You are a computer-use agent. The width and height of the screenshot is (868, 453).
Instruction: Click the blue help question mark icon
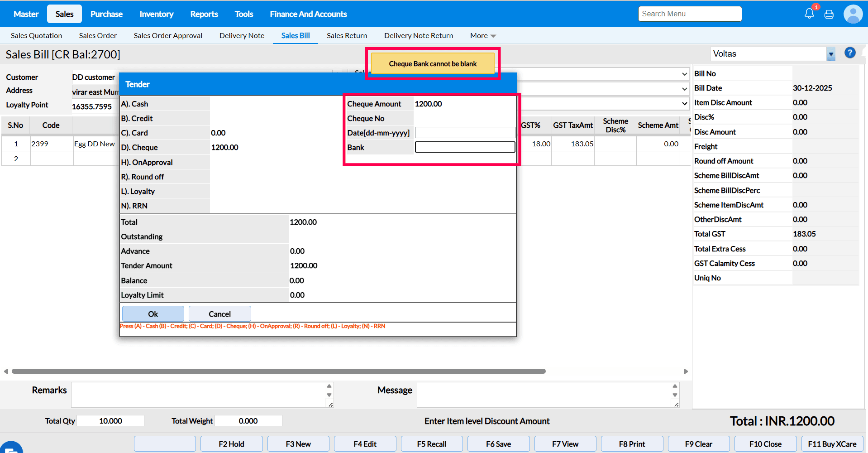point(850,53)
